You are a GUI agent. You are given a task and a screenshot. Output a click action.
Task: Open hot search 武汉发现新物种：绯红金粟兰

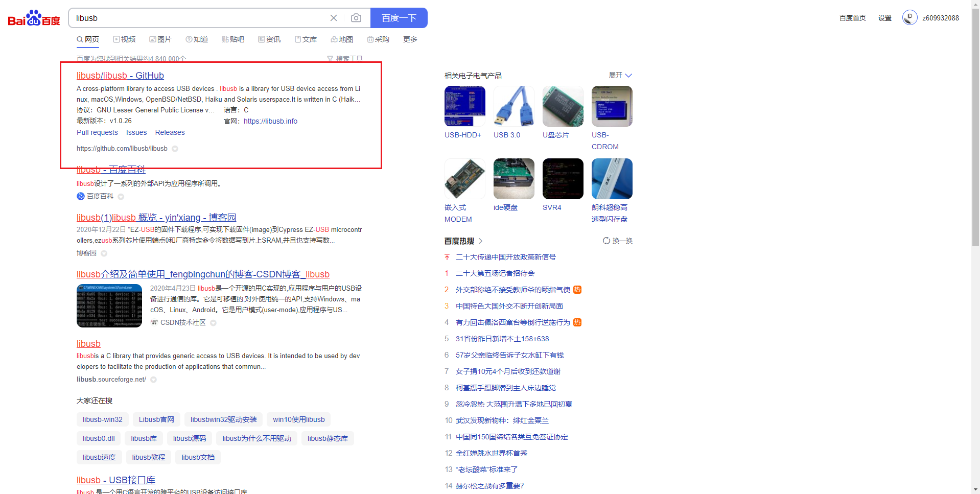tap(502, 420)
